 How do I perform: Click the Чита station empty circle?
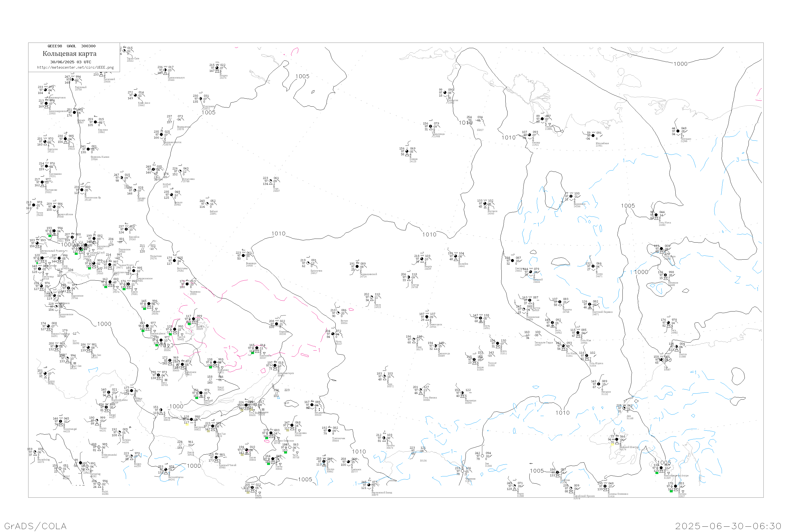click(290, 447)
